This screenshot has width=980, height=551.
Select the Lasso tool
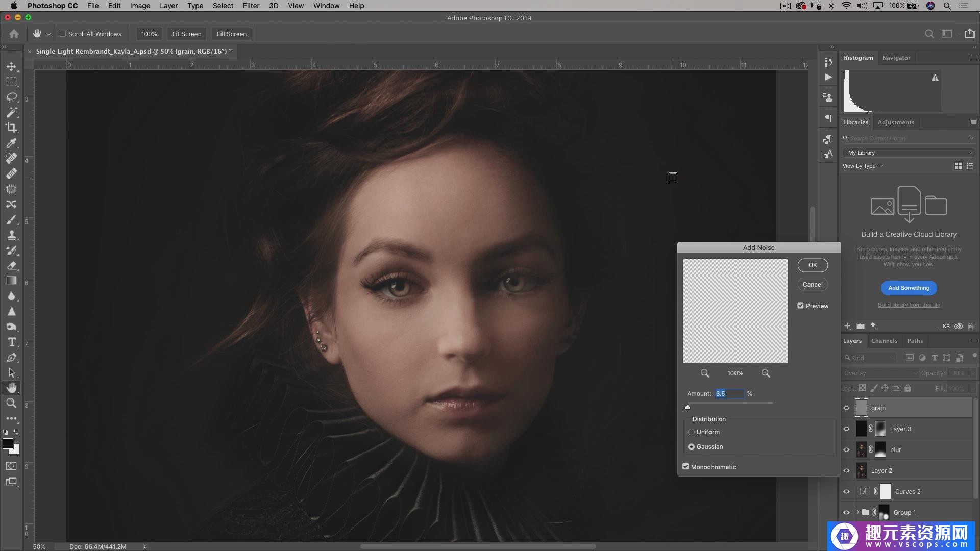pos(11,97)
